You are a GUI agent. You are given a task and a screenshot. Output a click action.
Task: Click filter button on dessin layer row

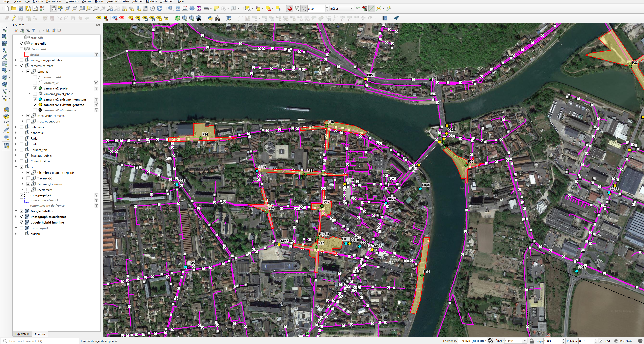[96, 54]
